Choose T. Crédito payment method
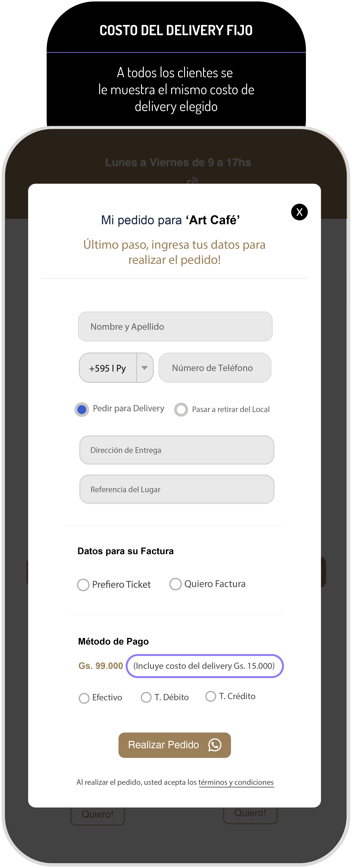The image size is (352, 868). pos(211,696)
